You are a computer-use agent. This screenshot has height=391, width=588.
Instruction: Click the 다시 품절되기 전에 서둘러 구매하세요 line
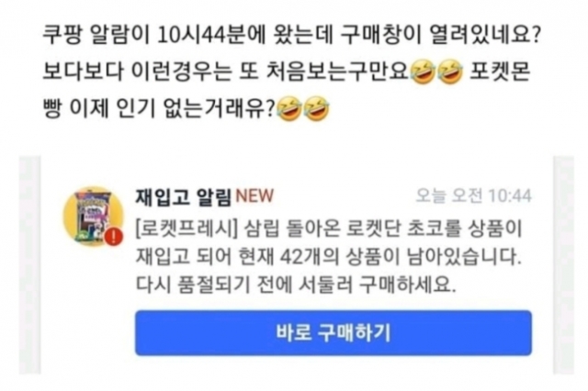click(296, 285)
